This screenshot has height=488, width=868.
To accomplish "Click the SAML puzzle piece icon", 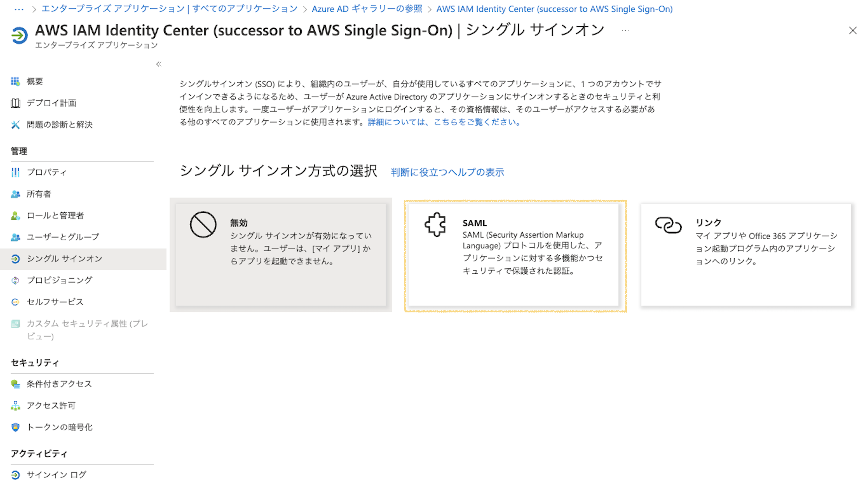I will 435,224.
